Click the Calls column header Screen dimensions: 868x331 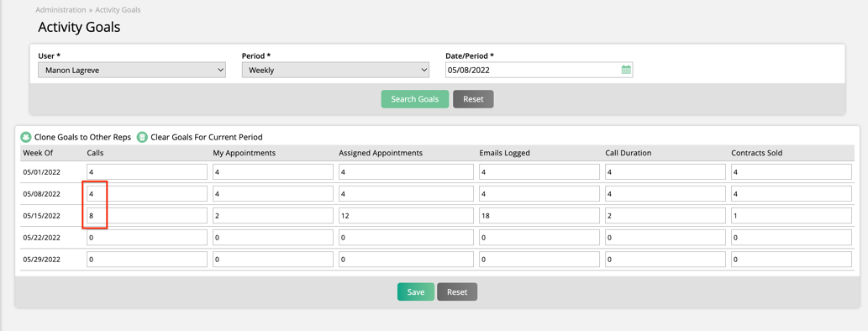coord(95,153)
